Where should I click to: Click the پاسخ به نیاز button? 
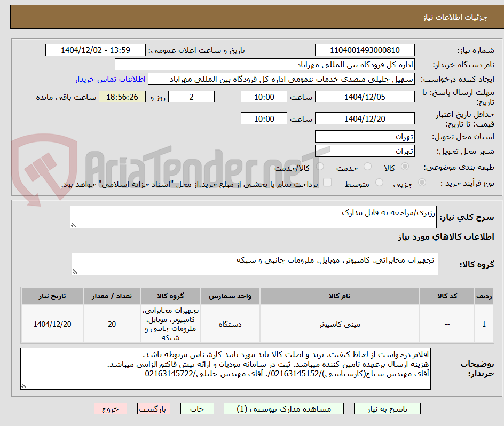(x=387, y=408)
